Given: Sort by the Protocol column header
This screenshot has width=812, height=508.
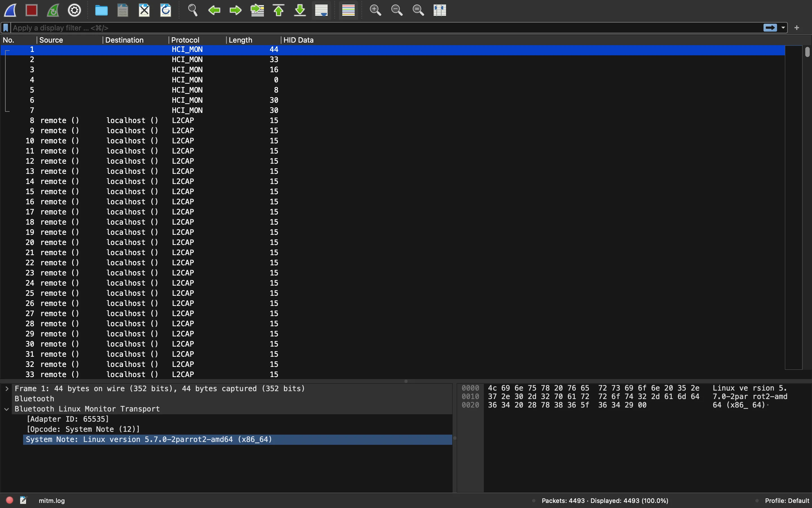Looking at the screenshot, I should point(197,40).
